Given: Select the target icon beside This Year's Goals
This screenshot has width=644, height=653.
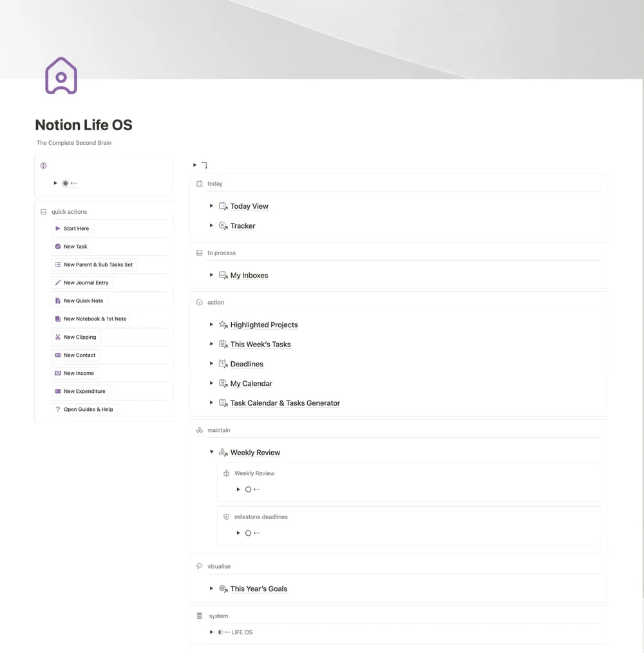Looking at the screenshot, I should [222, 589].
